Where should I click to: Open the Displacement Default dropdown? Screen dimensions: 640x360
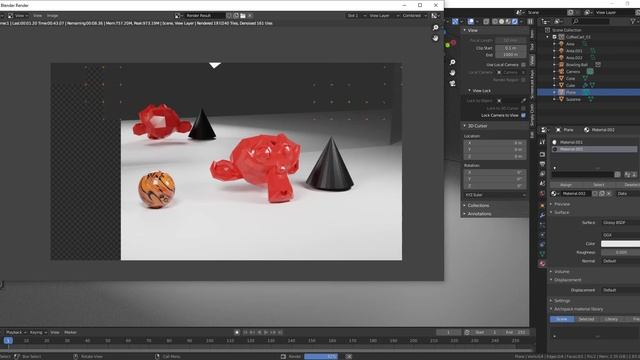pyautogui.click(x=621, y=290)
